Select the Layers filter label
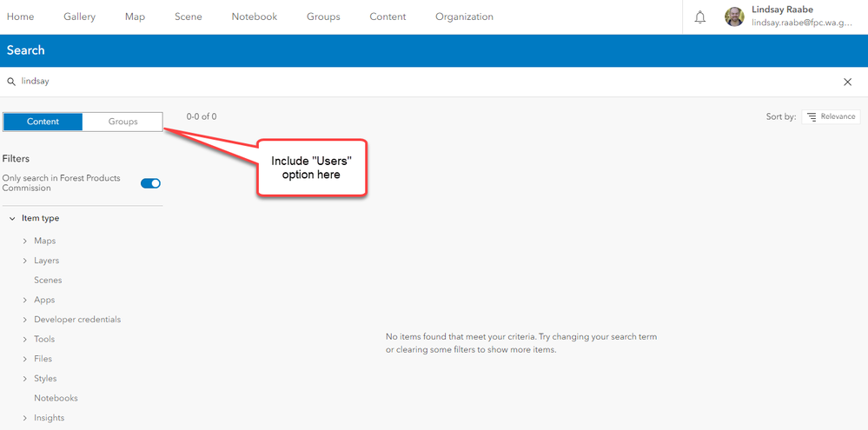 (x=47, y=261)
